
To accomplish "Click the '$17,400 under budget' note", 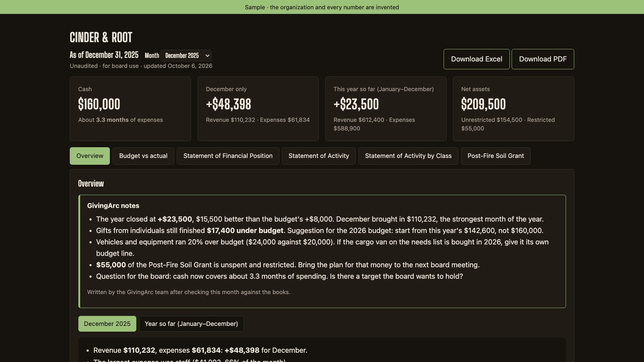I will [245, 230].
